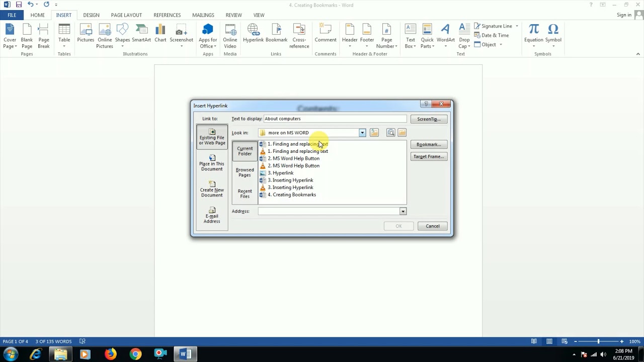Click the Screenshot ribbon button
Viewport: 644px width, 362px height.
pyautogui.click(x=181, y=36)
